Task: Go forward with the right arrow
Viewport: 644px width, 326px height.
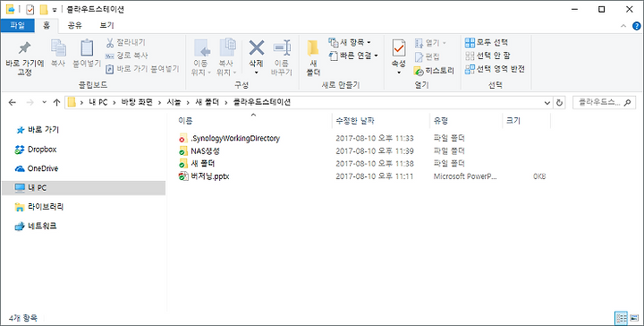Action: (x=30, y=103)
